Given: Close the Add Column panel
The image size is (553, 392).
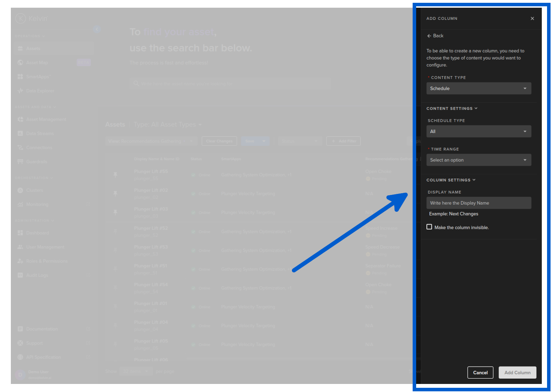Looking at the screenshot, I should [532, 19].
